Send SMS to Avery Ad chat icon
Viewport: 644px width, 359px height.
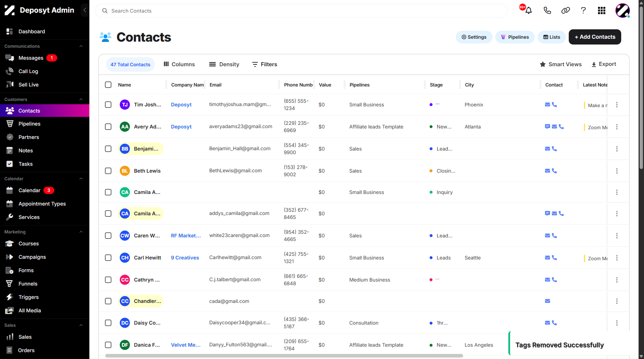pyautogui.click(x=547, y=127)
